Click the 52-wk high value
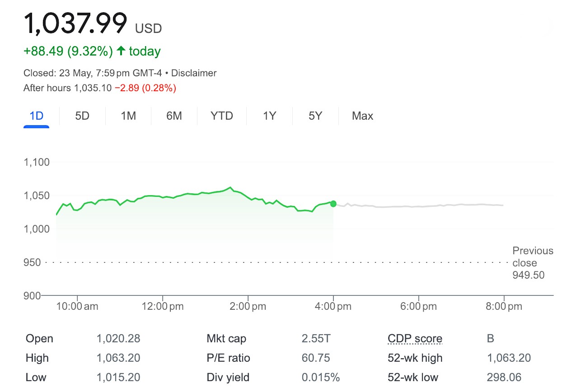The width and height of the screenshot is (572, 392). (509, 358)
